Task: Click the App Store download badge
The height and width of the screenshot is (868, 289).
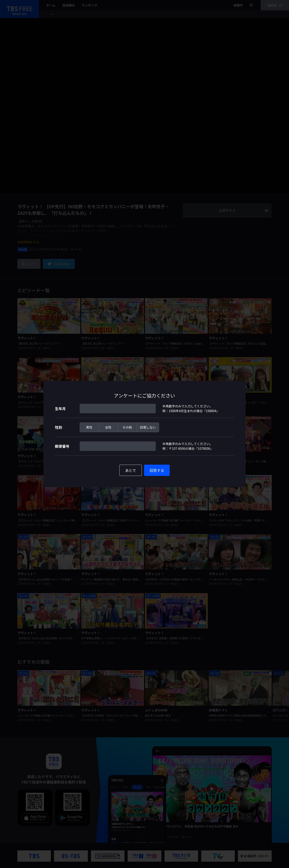Action: [35, 818]
